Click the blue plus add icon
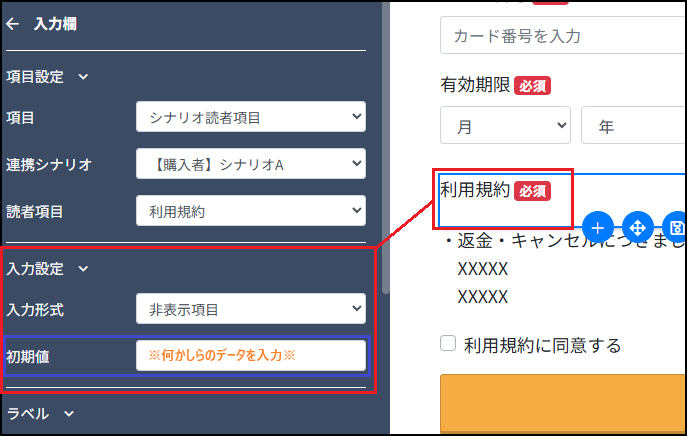The height and width of the screenshot is (436, 687). click(596, 227)
